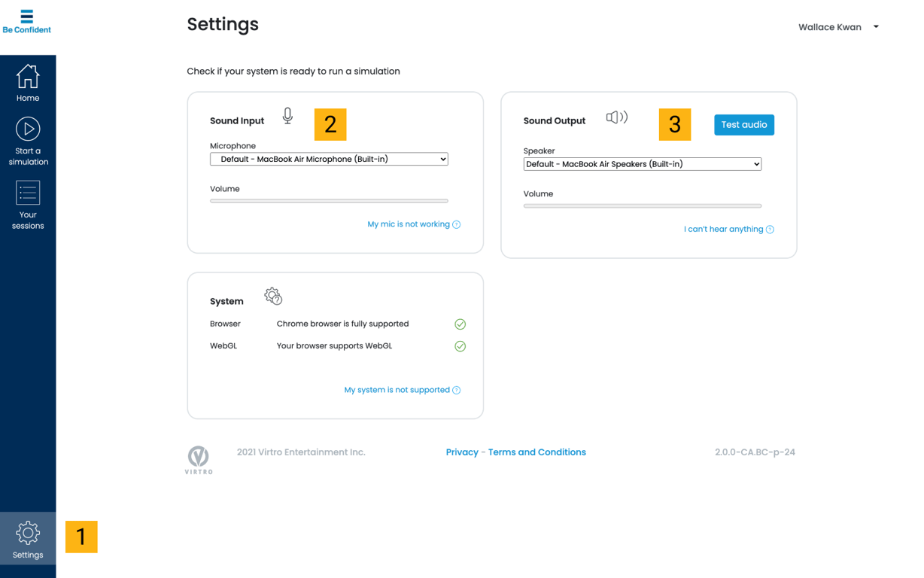Click the green Browser supported checkmark
Image resolution: width=924 pixels, height=578 pixels.
tap(460, 324)
